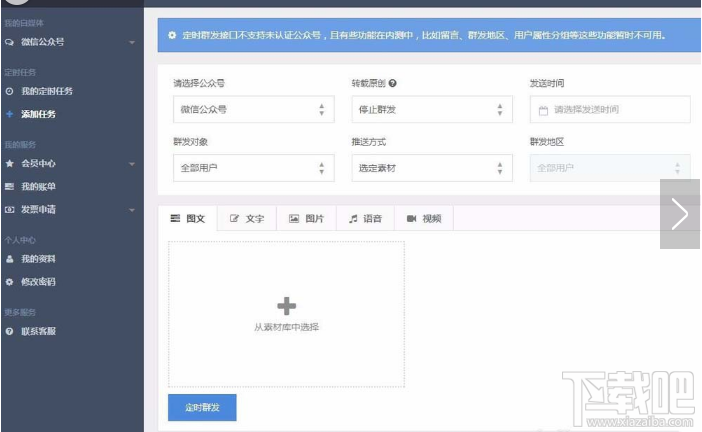Viewport: 702px width, 432px height.
Task: Switch to the 视频 tab
Action: (424, 218)
